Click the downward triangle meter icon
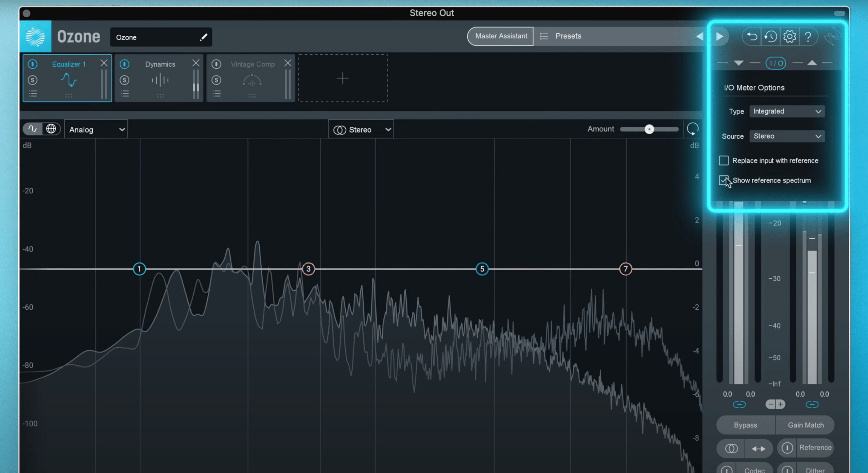 [x=739, y=63]
